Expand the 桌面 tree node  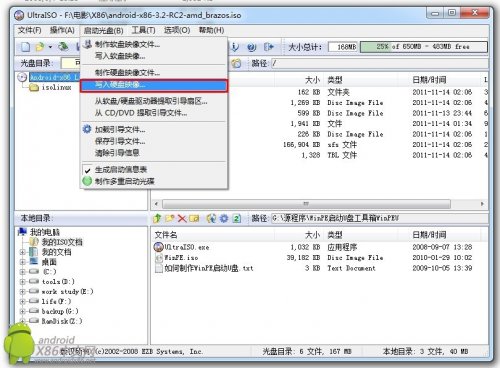point(22,262)
